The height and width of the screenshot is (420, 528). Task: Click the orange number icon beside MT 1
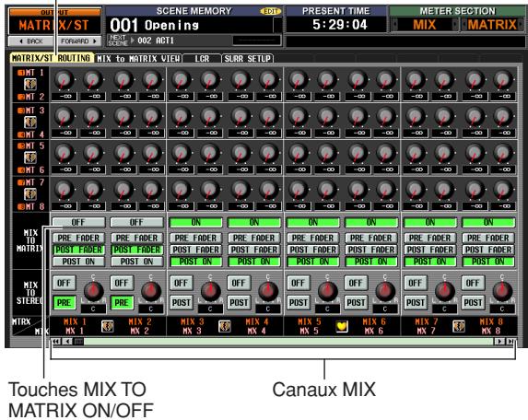21,73
